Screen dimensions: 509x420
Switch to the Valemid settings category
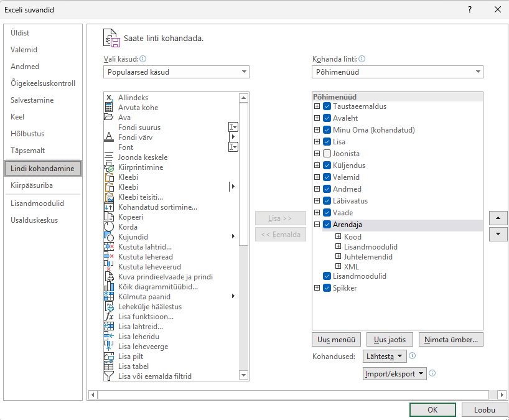(x=24, y=50)
